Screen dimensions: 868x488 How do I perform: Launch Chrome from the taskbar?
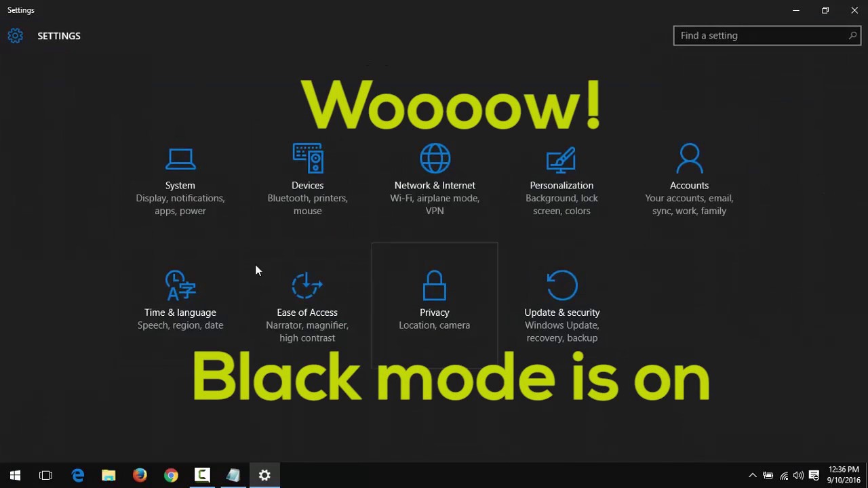point(170,475)
